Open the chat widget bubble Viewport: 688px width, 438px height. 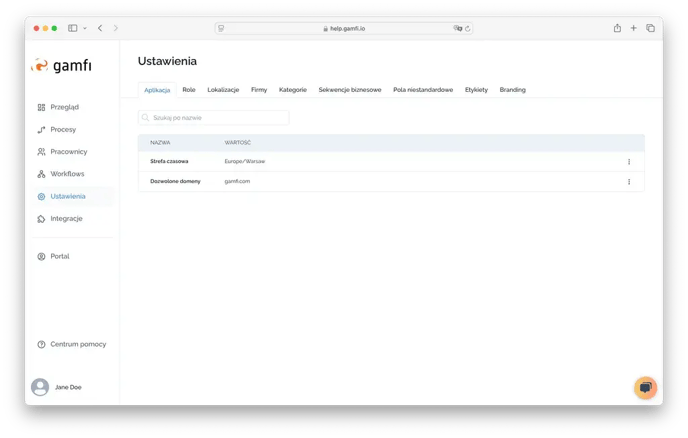click(x=645, y=387)
